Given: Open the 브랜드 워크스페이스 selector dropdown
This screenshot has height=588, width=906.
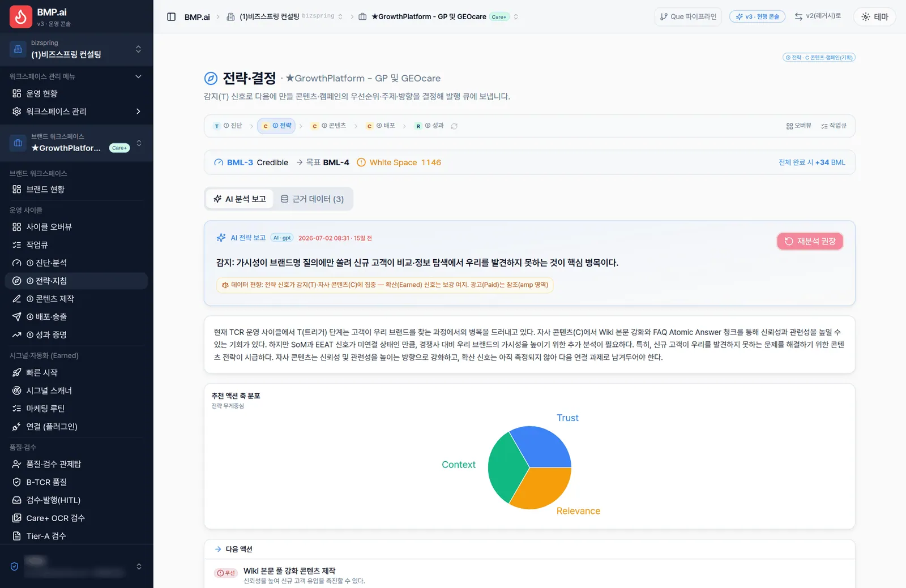Looking at the screenshot, I should 76,143.
